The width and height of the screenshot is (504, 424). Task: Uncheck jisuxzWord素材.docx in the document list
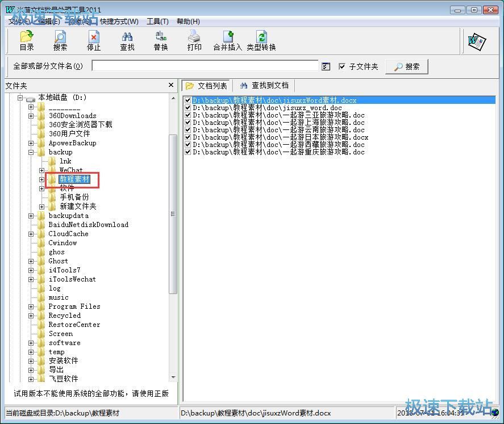[188, 100]
